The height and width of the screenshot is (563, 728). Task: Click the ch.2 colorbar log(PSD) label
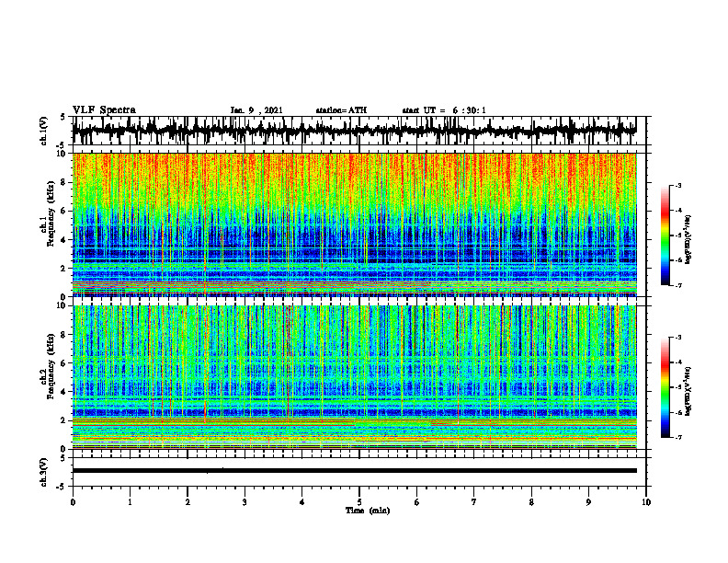(688, 391)
